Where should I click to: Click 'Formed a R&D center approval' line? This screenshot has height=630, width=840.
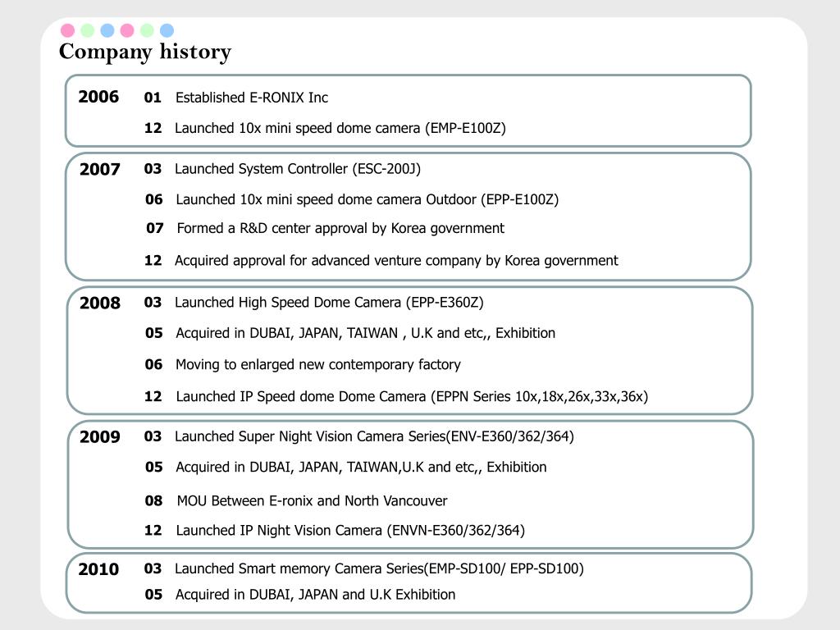[340, 228]
